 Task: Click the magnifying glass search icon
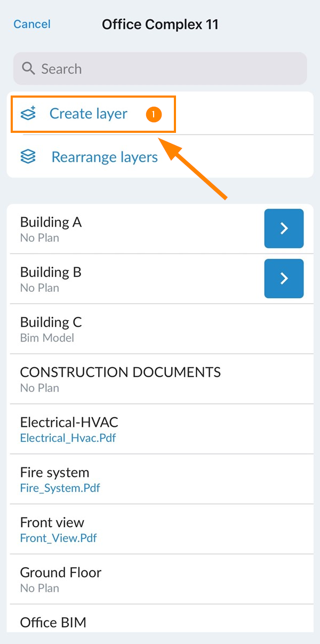[28, 69]
